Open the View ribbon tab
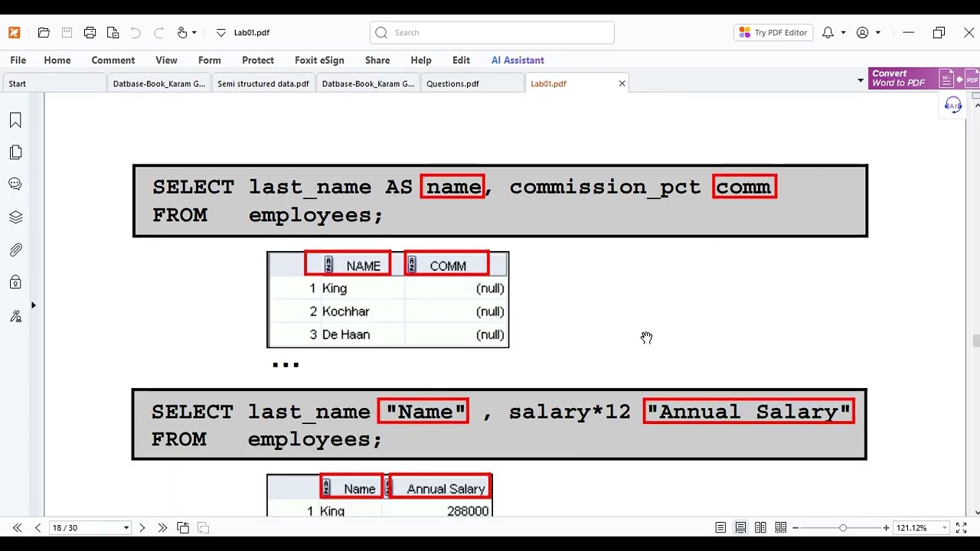This screenshot has height=551, width=980. click(166, 60)
